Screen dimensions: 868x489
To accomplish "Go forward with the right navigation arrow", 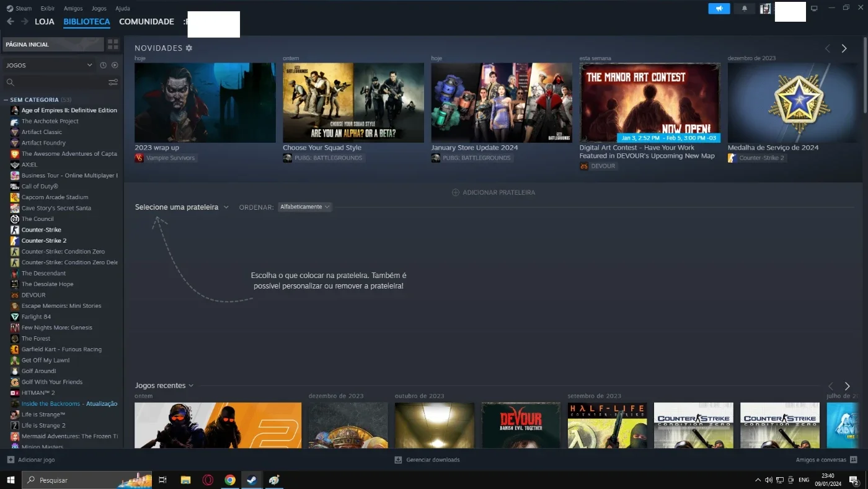I will pos(25,22).
